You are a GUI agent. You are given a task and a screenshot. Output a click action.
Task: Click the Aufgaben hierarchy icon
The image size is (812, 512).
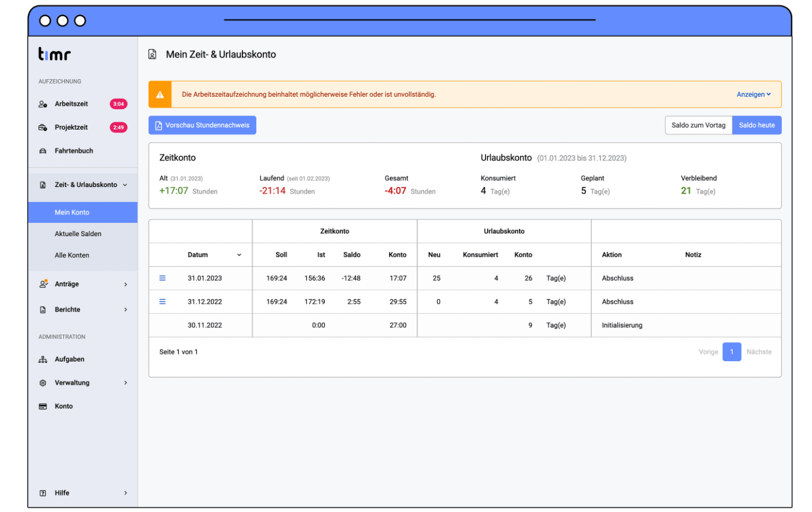[43, 359]
